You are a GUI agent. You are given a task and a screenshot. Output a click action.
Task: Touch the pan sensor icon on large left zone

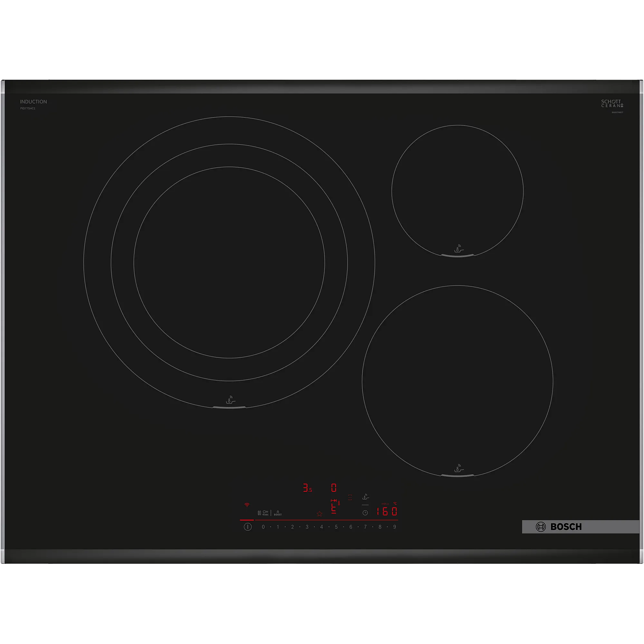point(230,400)
